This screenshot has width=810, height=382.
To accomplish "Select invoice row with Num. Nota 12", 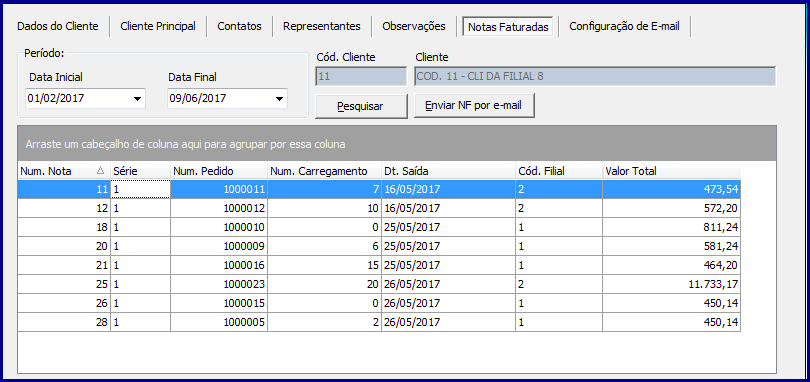I will 379,208.
